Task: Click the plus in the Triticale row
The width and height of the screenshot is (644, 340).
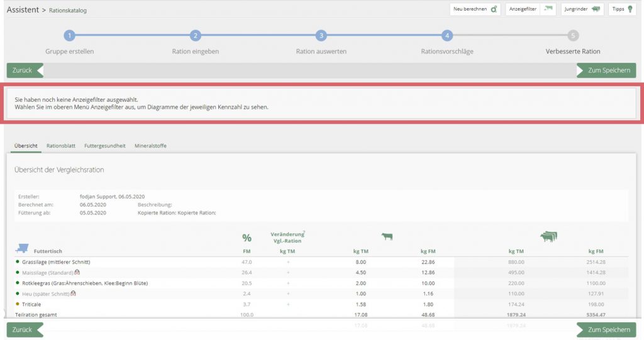Action: (x=288, y=305)
